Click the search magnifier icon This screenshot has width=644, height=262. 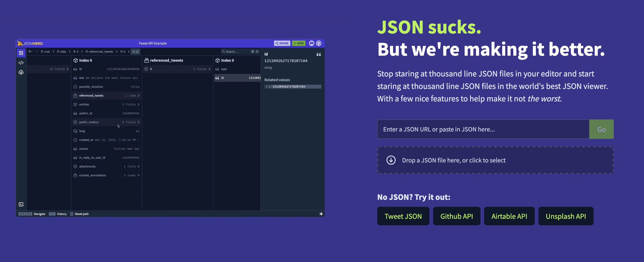(223, 52)
